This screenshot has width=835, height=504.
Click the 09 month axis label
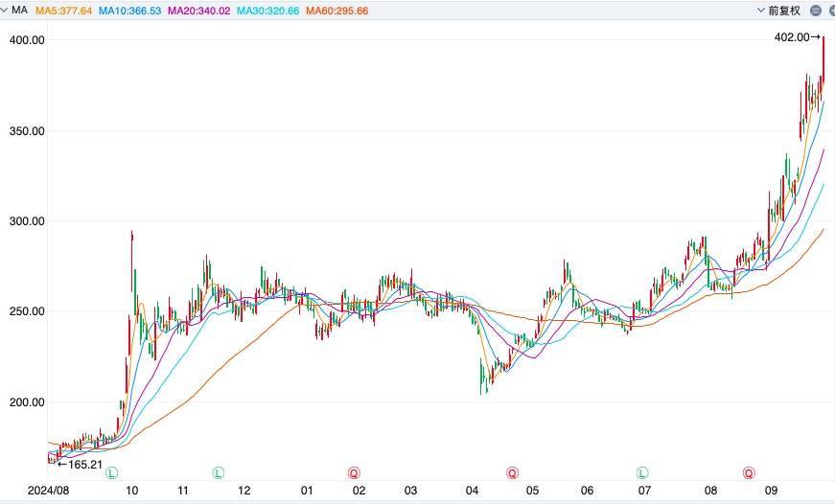[770, 490]
